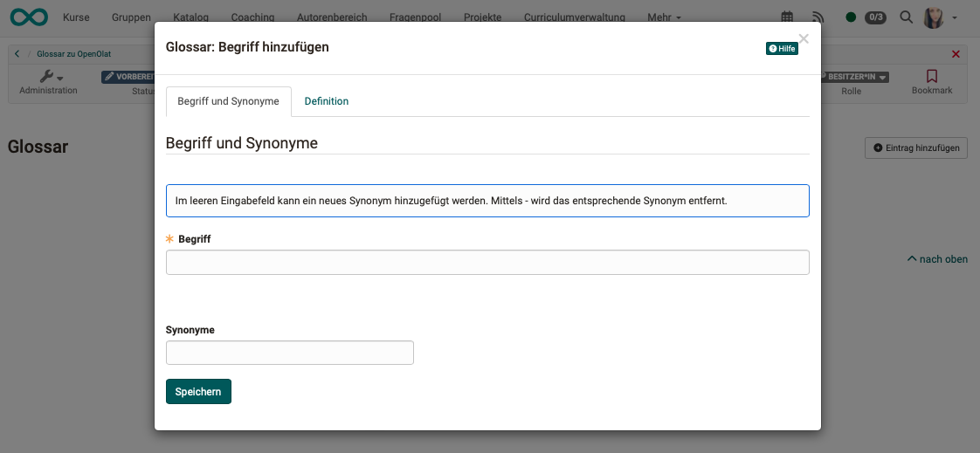The image size is (980, 453).
Task: Open the Projekte menu item
Action: [x=482, y=17]
